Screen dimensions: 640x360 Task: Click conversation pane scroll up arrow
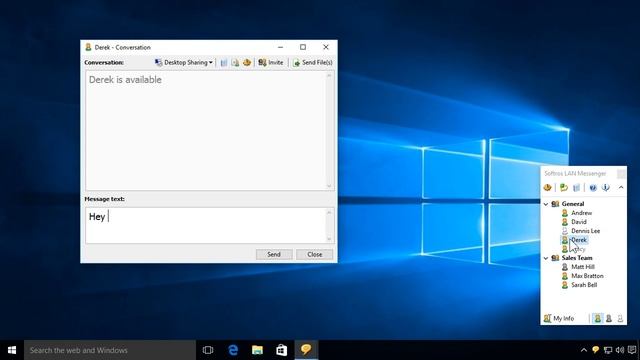click(329, 76)
